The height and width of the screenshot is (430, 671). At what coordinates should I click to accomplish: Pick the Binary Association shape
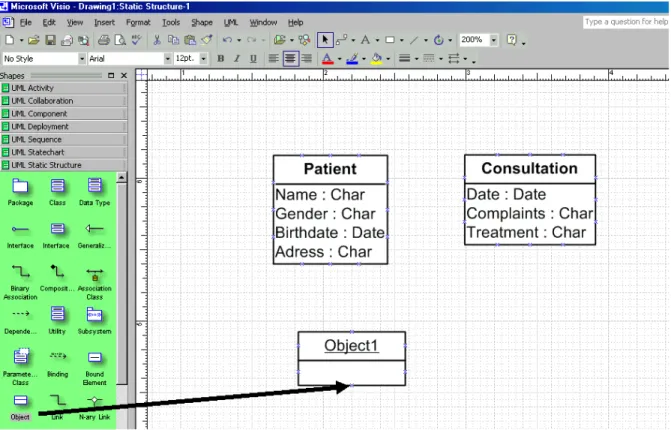point(20,282)
